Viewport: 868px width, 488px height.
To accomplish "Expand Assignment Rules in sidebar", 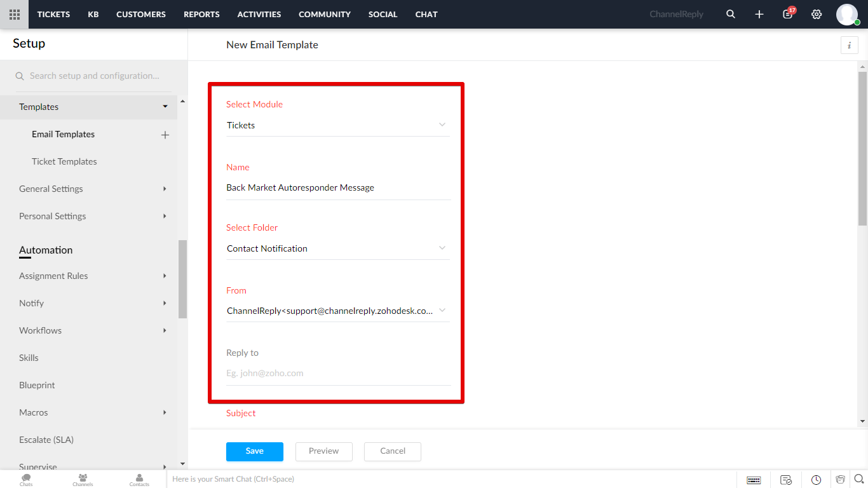I will pyautogui.click(x=165, y=276).
